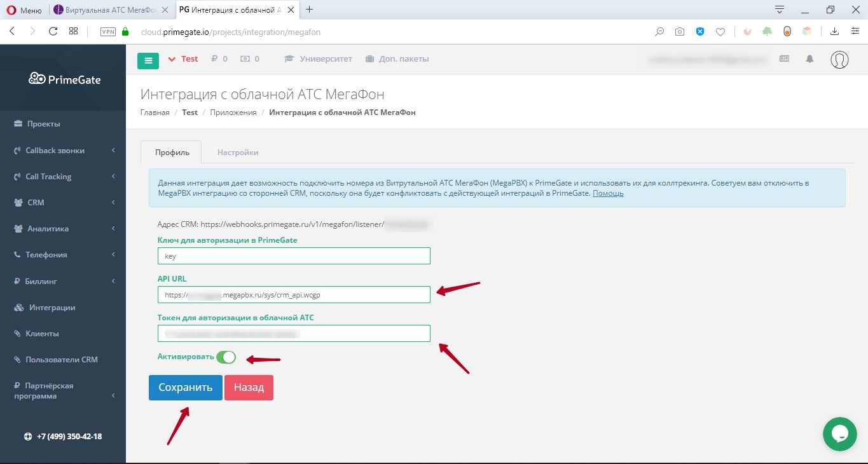This screenshot has width=868, height=464.
Task: Open the Университет link
Action: pyautogui.click(x=318, y=59)
